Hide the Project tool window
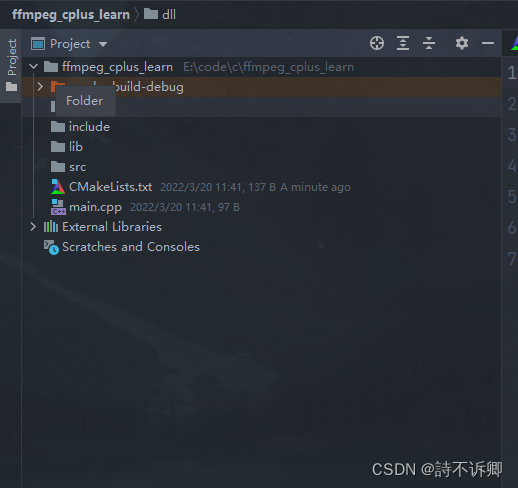518x488 pixels. pos(488,43)
